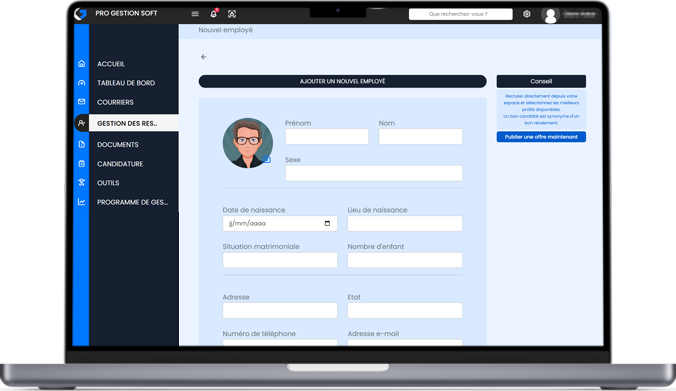Open OUTILS in the sidebar
676x391 pixels.
click(x=108, y=183)
